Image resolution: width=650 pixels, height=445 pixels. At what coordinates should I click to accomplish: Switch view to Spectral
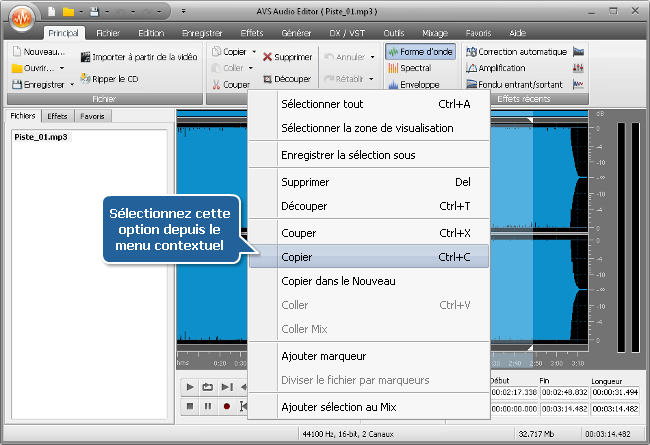pos(410,68)
